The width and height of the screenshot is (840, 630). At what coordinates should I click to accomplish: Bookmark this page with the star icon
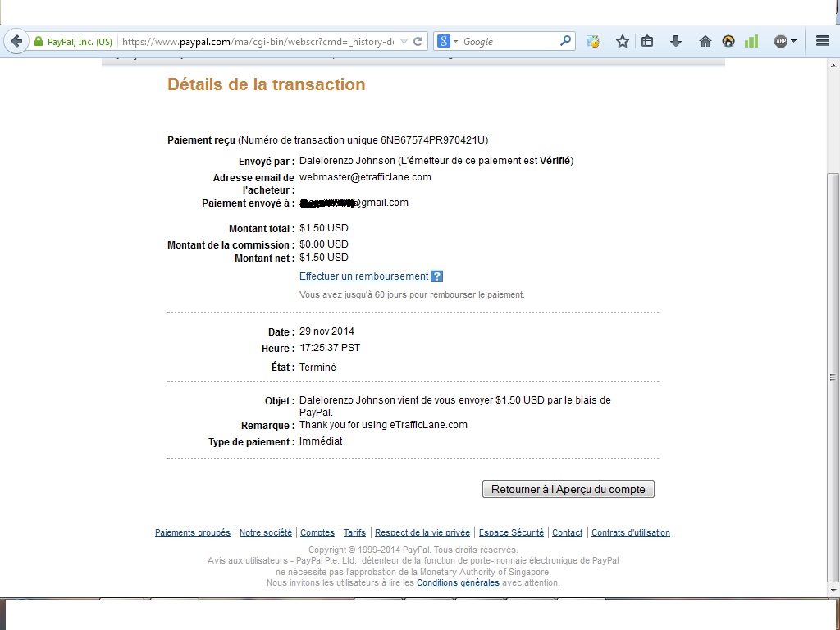[x=622, y=41]
